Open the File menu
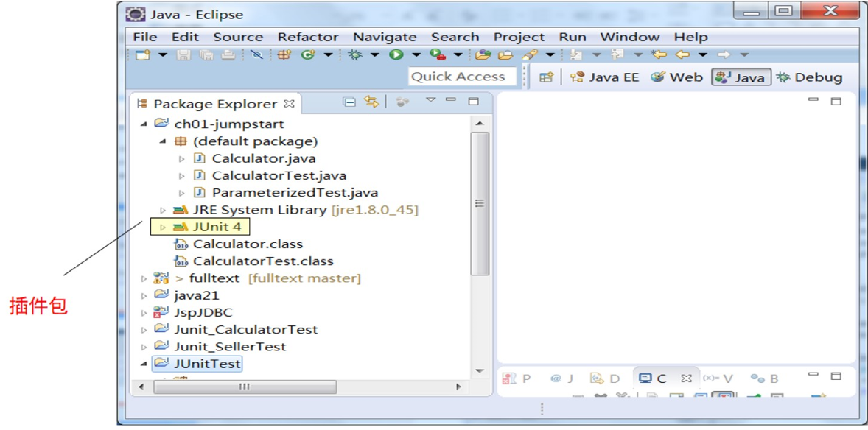868x430 pixels. [145, 37]
